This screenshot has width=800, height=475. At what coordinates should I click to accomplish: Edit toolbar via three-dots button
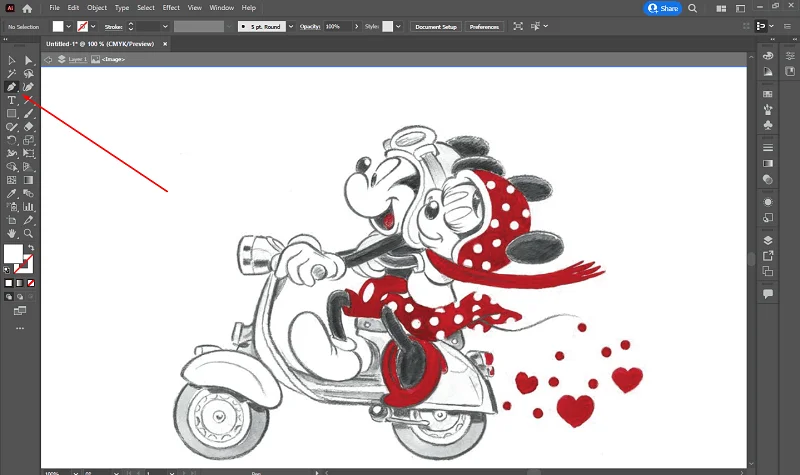[20, 329]
